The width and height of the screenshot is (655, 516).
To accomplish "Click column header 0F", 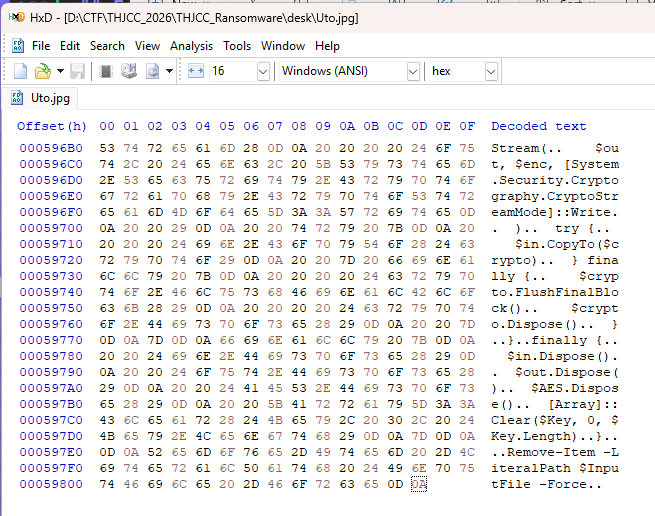I will (x=467, y=126).
